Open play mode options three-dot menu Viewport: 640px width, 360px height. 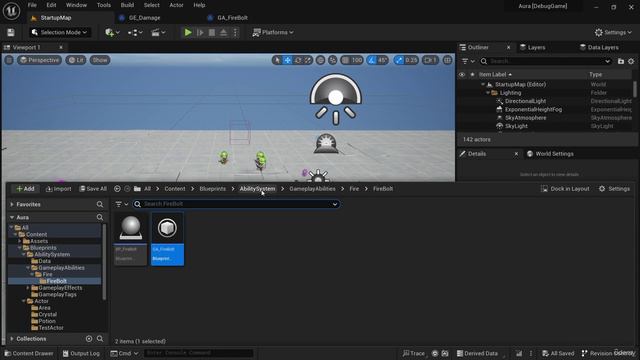[x=235, y=32]
